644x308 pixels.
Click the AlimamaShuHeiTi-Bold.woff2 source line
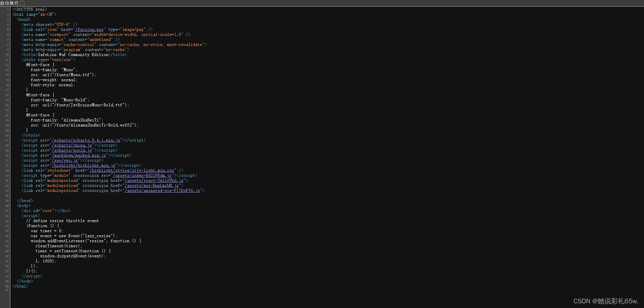pos(85,125)
